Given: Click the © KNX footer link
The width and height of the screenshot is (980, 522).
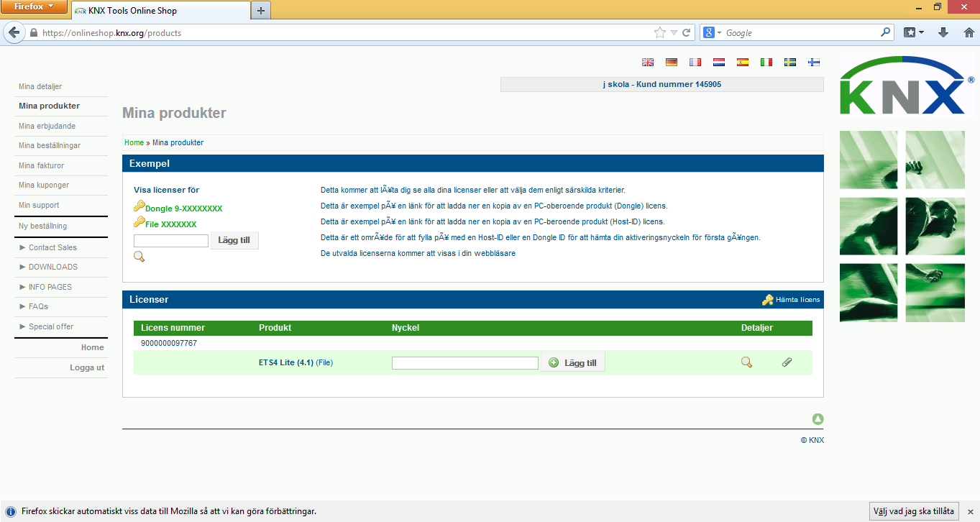Looking at the screenshot, I should (812, 440).
